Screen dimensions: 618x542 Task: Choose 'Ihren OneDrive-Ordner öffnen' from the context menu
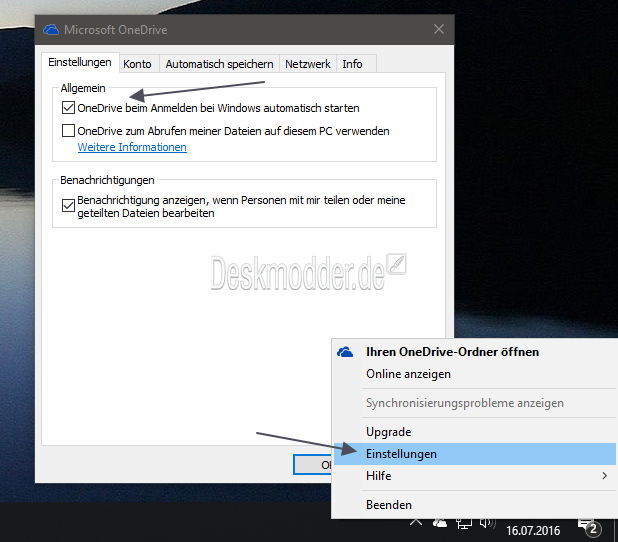coord(475,352)
